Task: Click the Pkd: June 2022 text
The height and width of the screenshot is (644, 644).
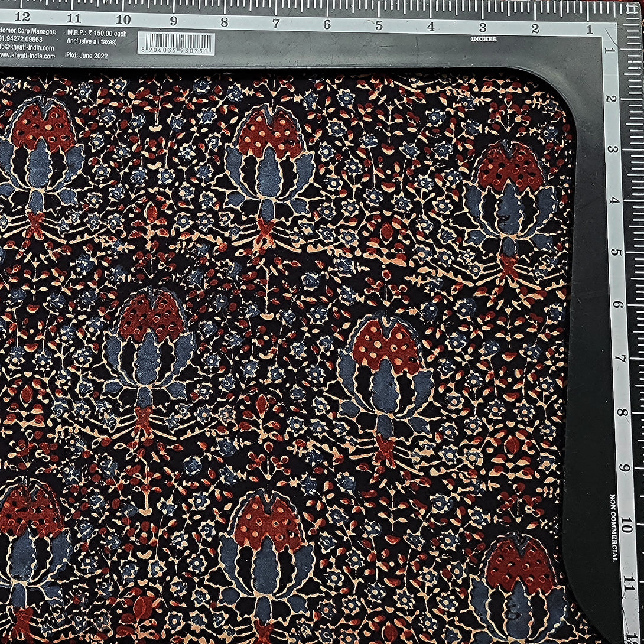Action: click(92, 56)
